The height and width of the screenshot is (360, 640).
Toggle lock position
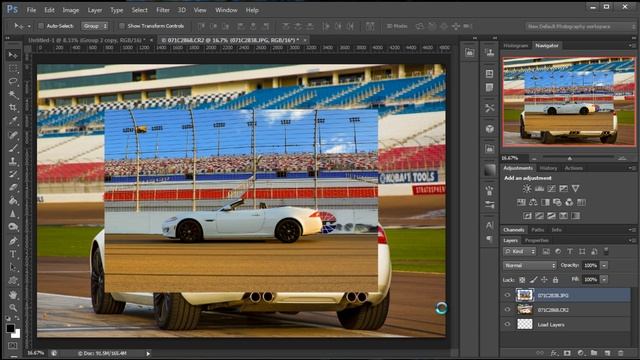[544, 280]
